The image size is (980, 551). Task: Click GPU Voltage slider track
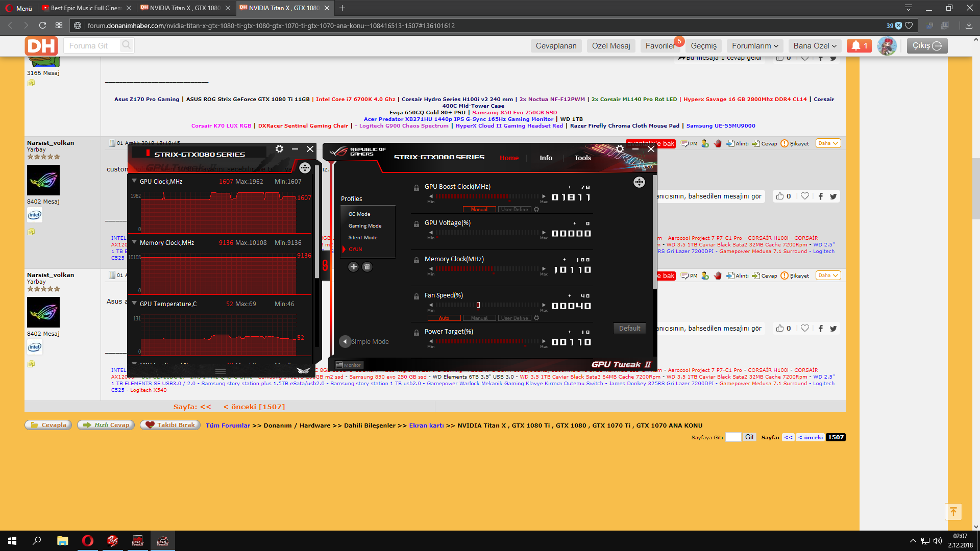point(487,233)
